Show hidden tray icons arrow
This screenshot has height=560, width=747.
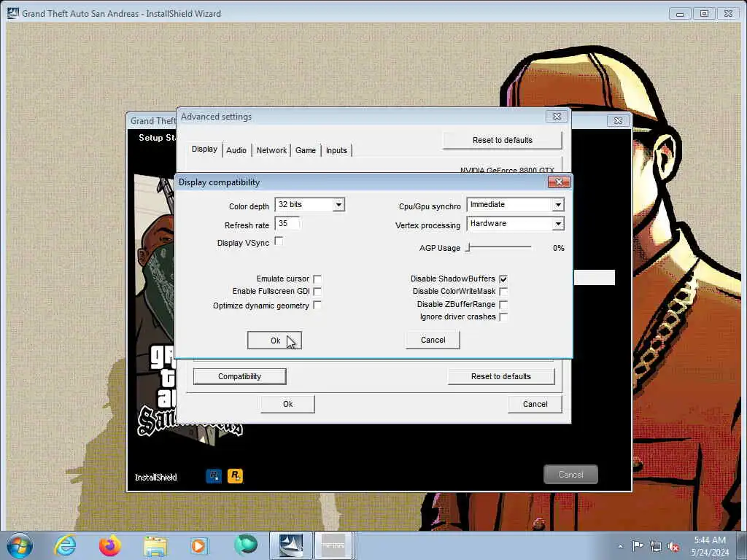[620, 546]
